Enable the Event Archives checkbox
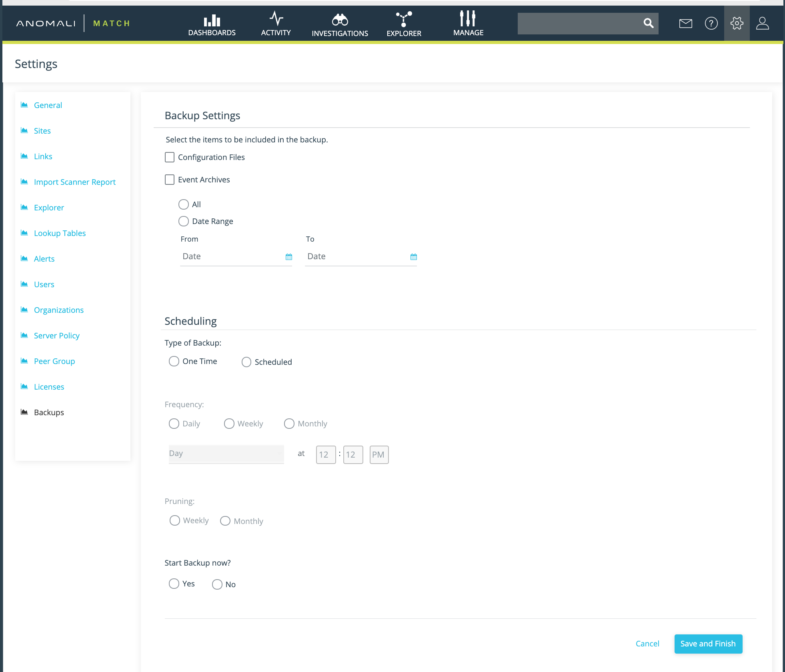 click(170, 180)
